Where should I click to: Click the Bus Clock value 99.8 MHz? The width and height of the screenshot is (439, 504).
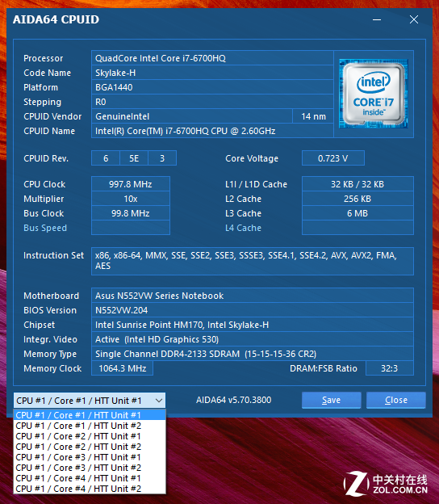[131, 213]
